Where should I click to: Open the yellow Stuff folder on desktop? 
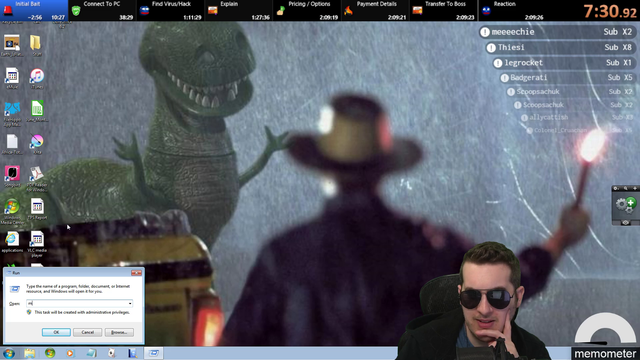coord(36,45)
